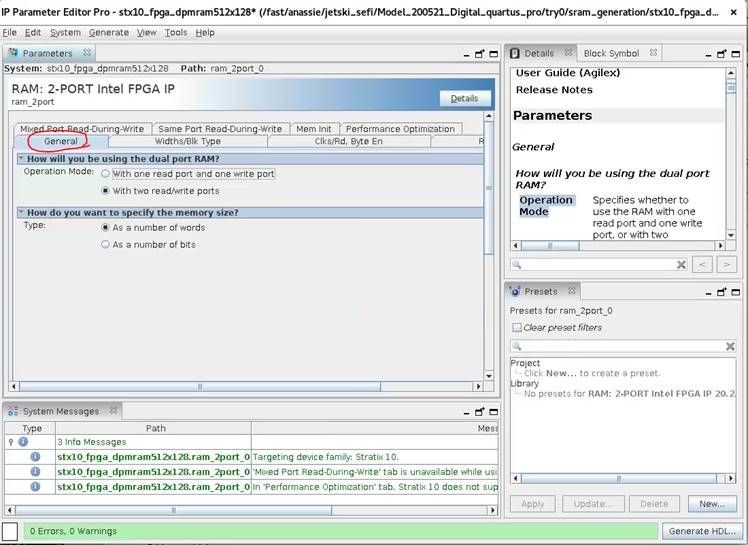Choose As a number of words
This screenshot has height=545, width=748.
coord(105,228)
